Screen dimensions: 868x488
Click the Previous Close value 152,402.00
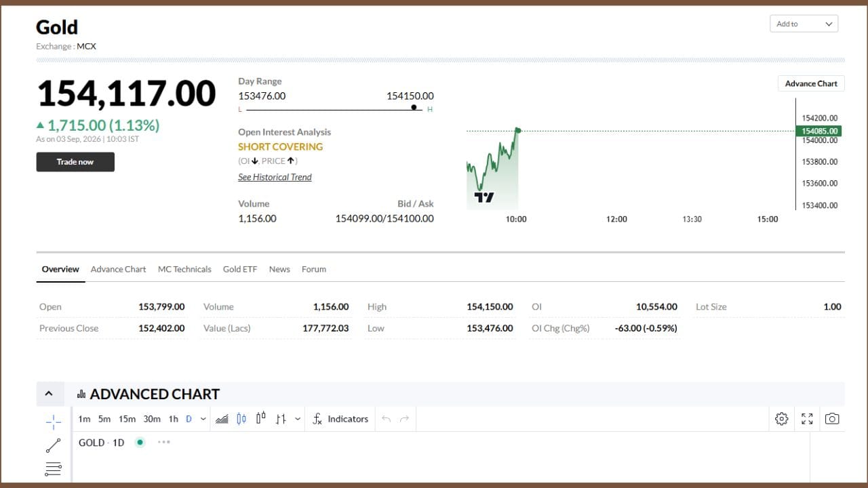161,328
